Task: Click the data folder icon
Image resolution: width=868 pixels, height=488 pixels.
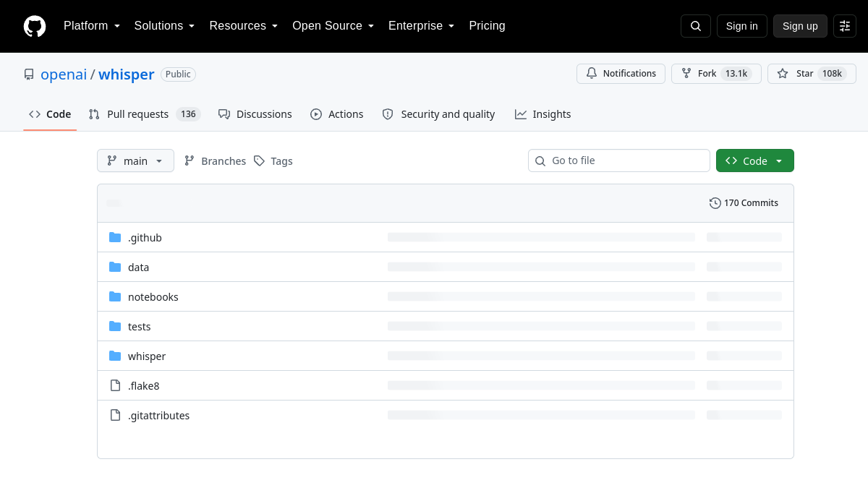Action: tap(115, 267)
